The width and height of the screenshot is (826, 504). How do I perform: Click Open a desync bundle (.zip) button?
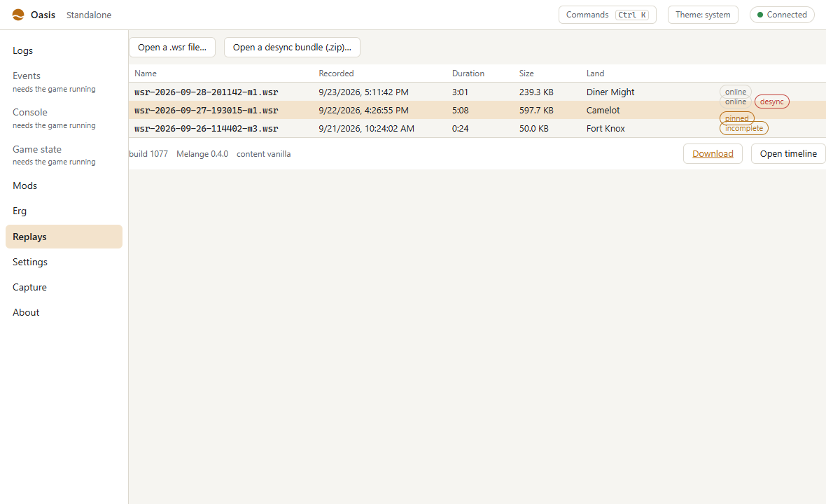[x=292, y=48]
